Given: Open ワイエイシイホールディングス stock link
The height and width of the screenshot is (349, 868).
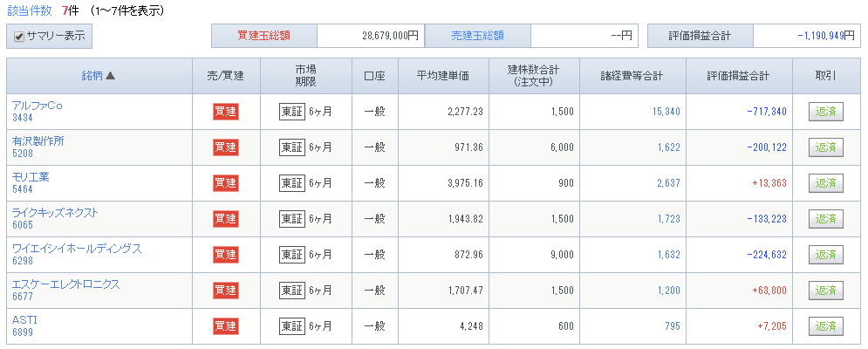Looking at the screenshot, I should pyautogui.click(x=77, y=249).
